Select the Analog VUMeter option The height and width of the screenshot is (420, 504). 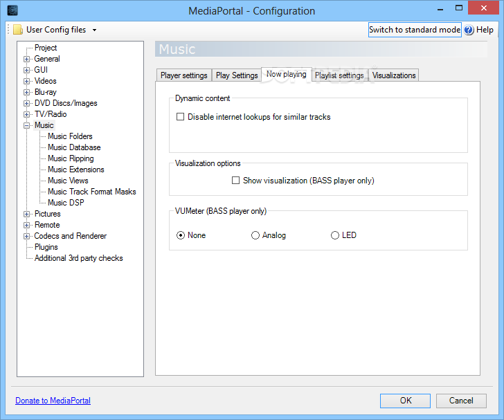click(x=255, y=235)
